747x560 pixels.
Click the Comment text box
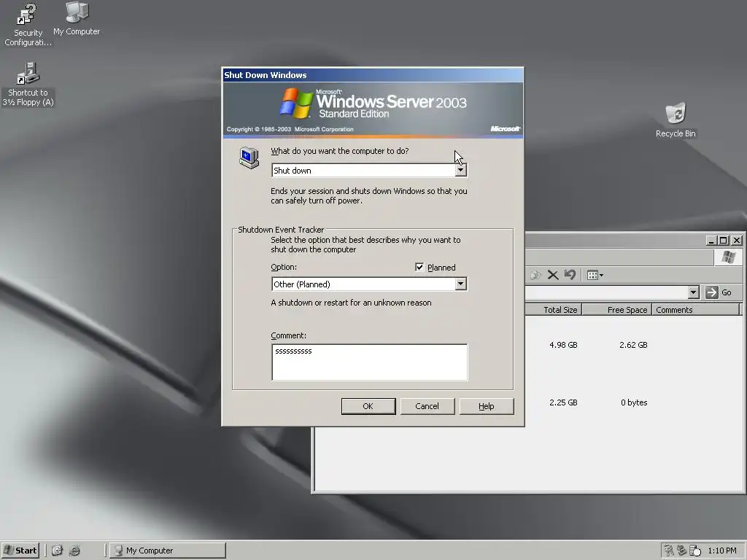point(369,362)
